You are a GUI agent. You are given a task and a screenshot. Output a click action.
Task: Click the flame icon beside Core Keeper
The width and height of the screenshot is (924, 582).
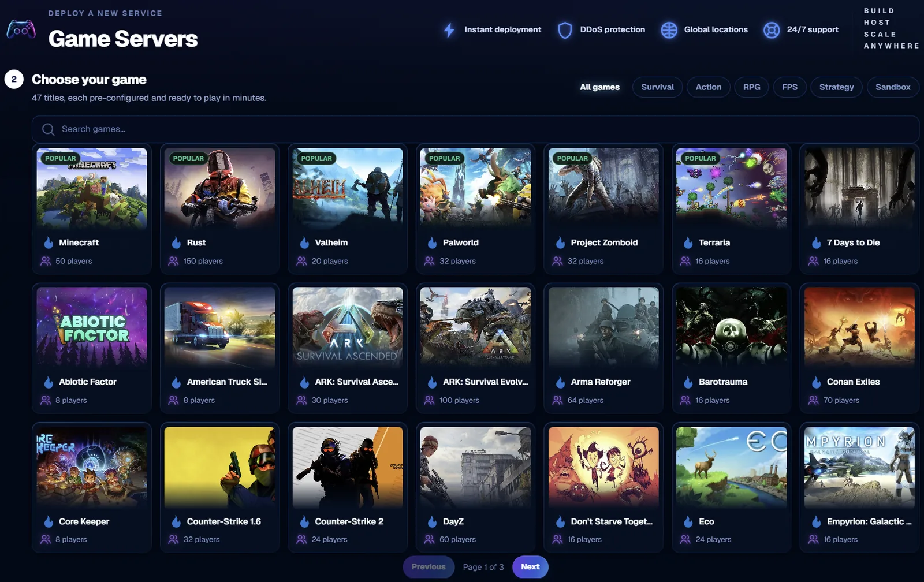(49, 522)
